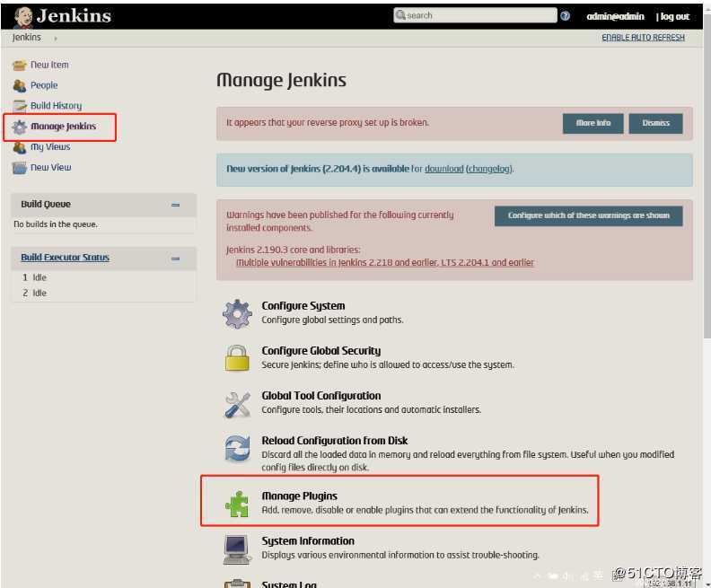The image size is (711, 588).
Task: Open Configure System settings link
Action: (303, 306)
